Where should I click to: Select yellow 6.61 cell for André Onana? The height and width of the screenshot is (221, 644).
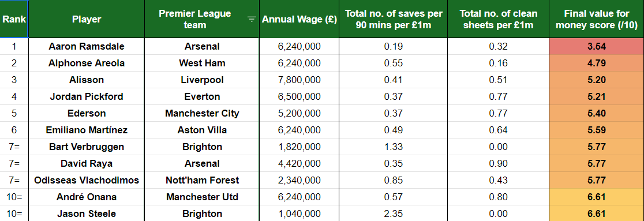click(596, 197)
